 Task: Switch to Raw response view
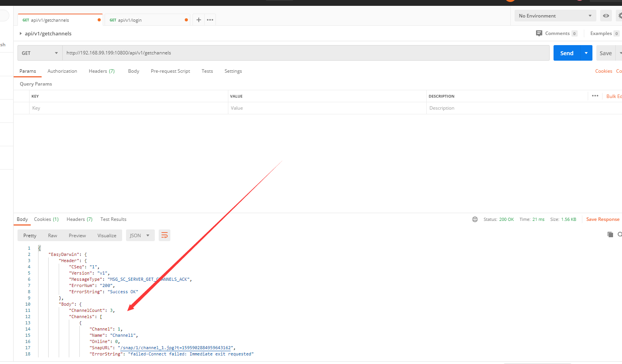coord(53,235)
